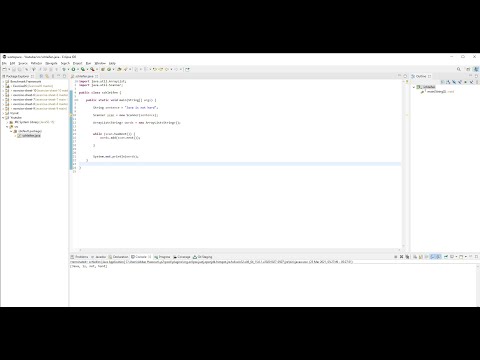
Task: Expand the JRE System Library node
Action: click(x=7, y=122)
